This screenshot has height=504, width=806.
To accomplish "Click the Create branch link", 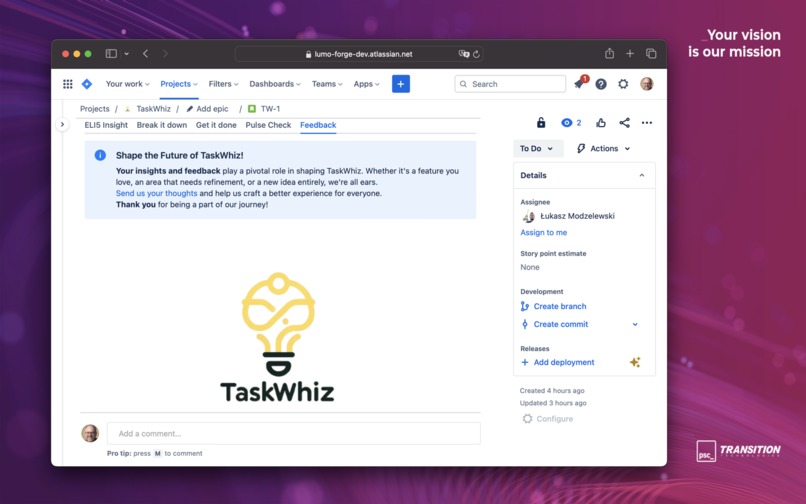I will pos(560,306).
